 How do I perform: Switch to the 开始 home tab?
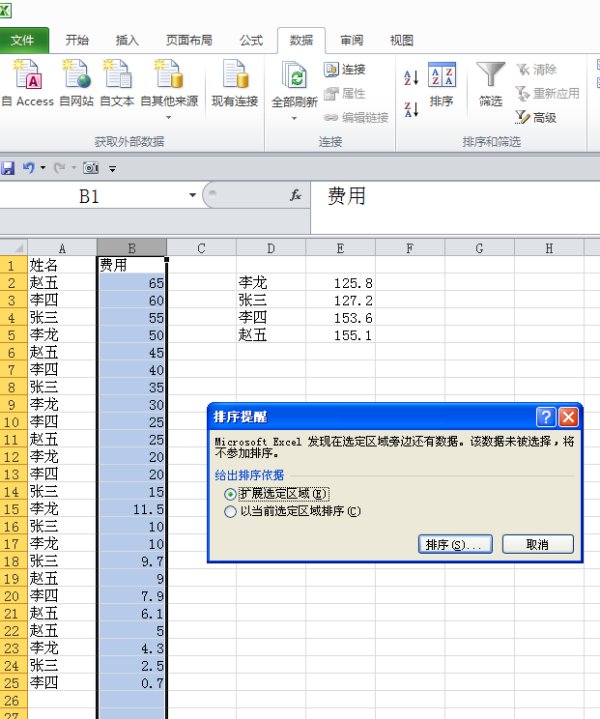(x=77, y=40)
